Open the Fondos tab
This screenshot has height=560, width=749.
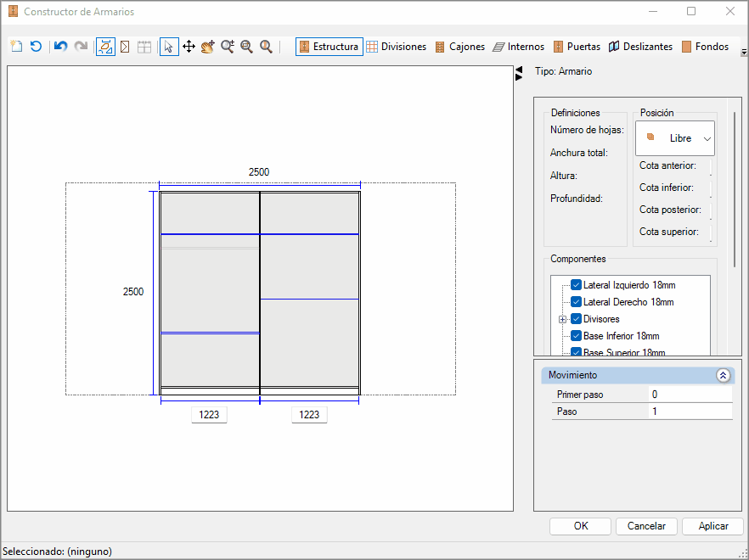(x=705, y=47)
